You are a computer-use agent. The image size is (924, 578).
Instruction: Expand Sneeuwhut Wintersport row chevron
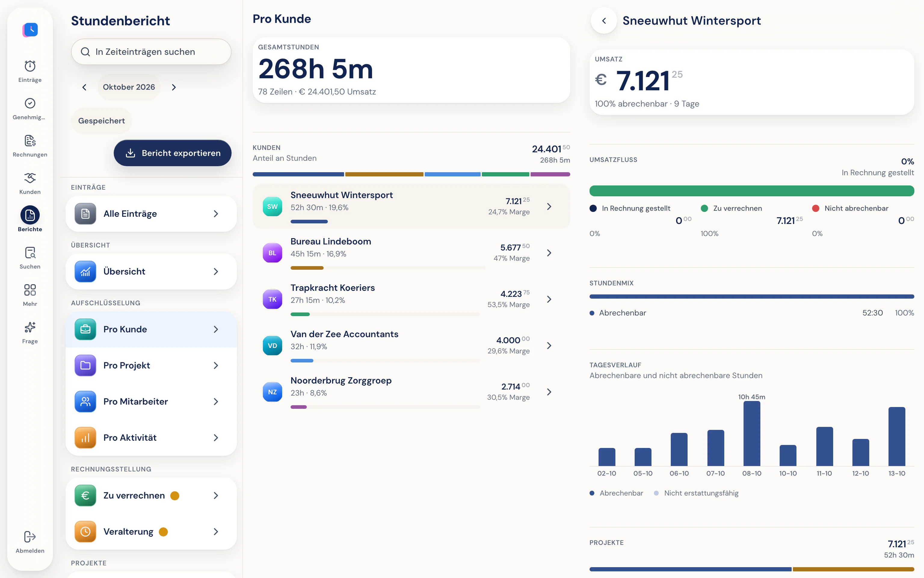tap(549, 207)
